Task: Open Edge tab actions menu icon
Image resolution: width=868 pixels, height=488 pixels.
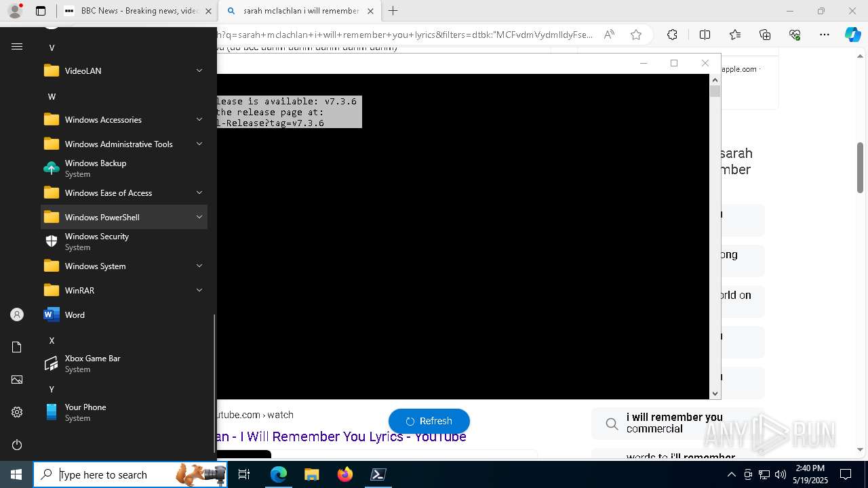Action: (x=41, y=11)
